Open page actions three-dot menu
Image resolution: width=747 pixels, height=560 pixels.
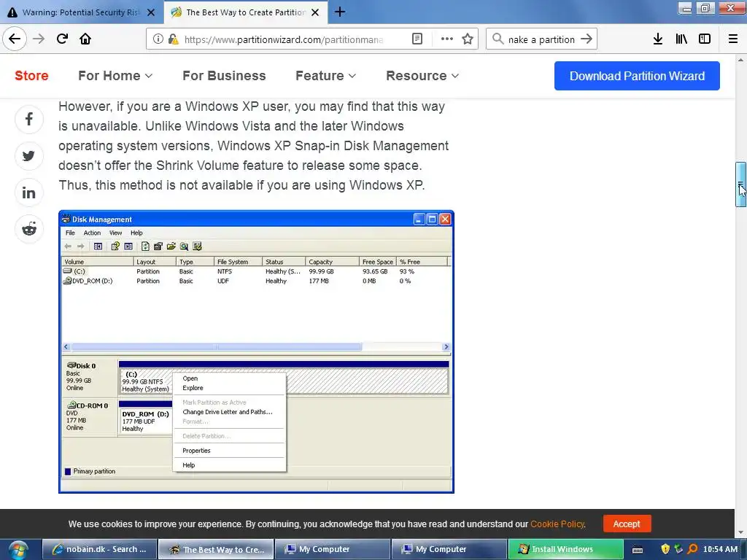(447, 39)
